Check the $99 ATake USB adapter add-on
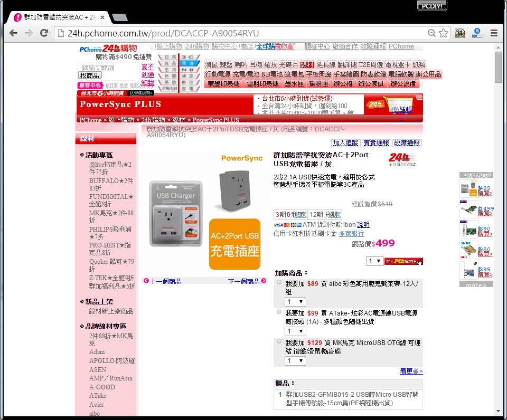 pyautogui.click(x=279, y=312)
